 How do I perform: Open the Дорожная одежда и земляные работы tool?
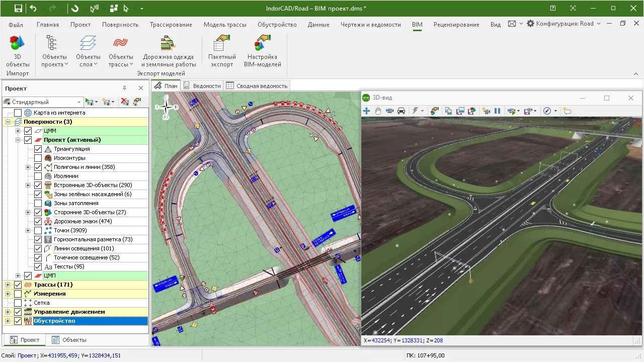click(168, 49)
